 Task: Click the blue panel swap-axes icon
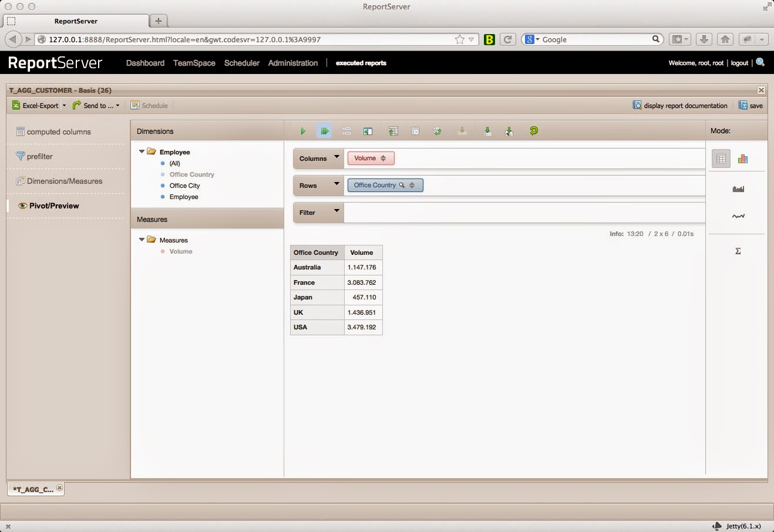coord(368,131)
